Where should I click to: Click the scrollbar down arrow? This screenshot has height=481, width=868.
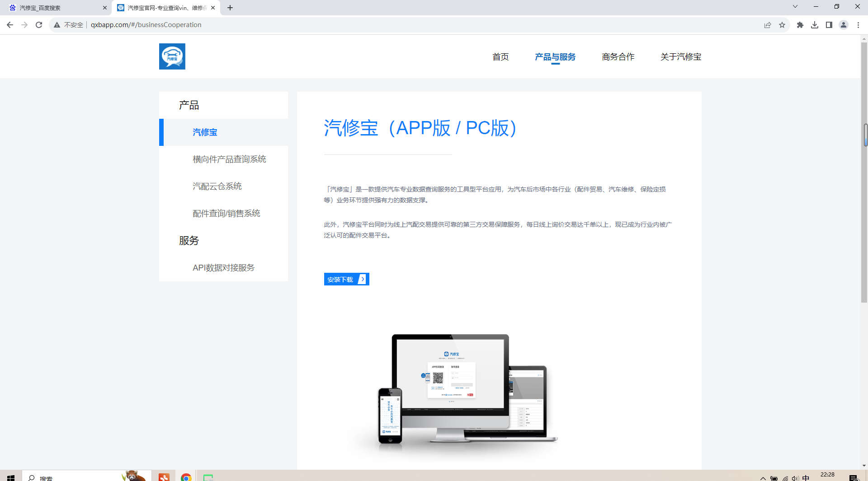(x=864, y=466)
